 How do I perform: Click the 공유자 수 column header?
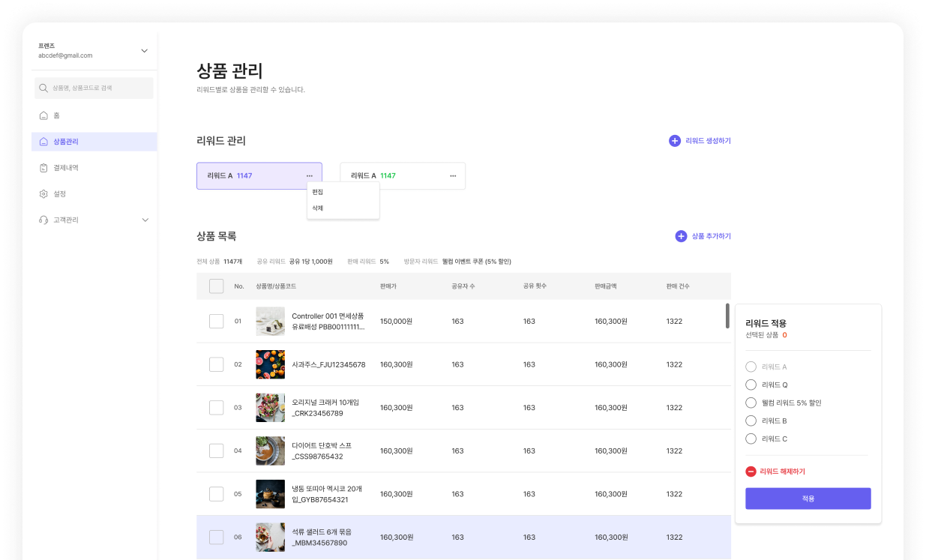click(463, 286)
